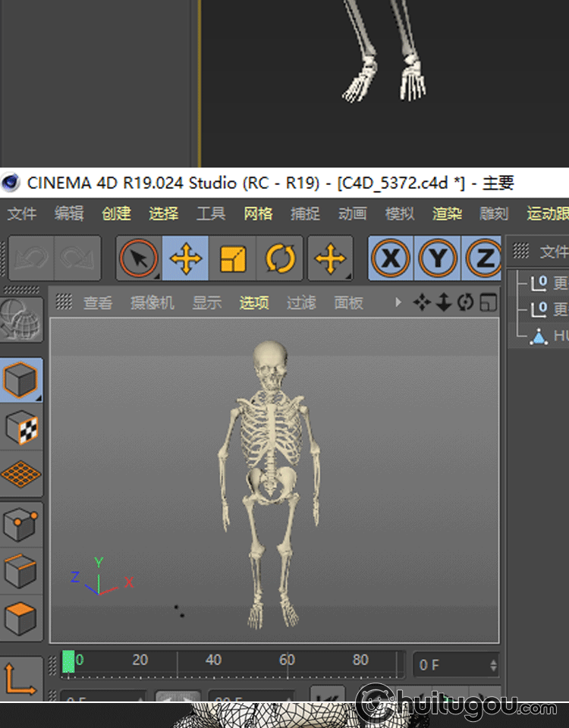This screenshot has height=728, width=569.
Task: Toggle the X axis lock
Action: click(x=391, y=259)
